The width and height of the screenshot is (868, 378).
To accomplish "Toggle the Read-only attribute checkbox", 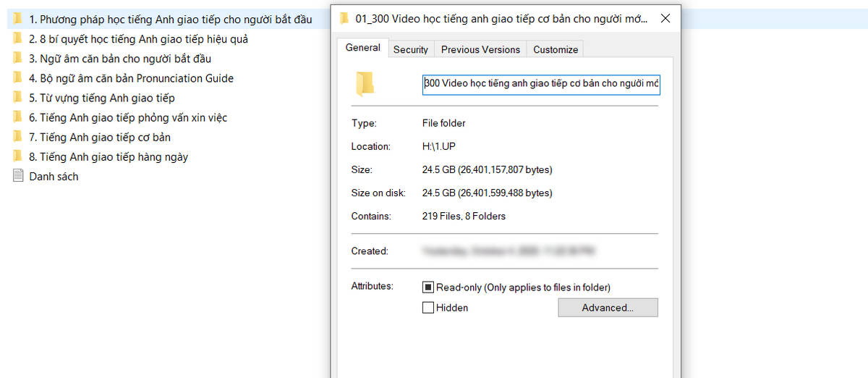I will click(428, 287).
